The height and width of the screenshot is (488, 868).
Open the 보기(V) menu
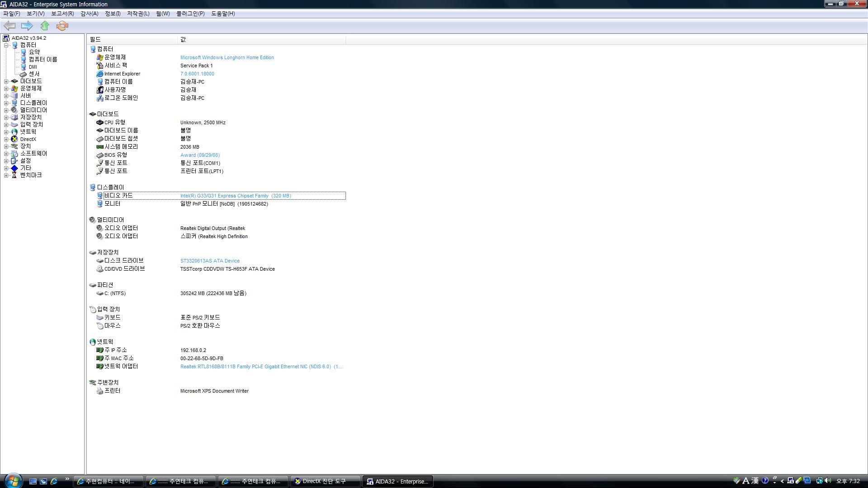[x=35, y=14]
